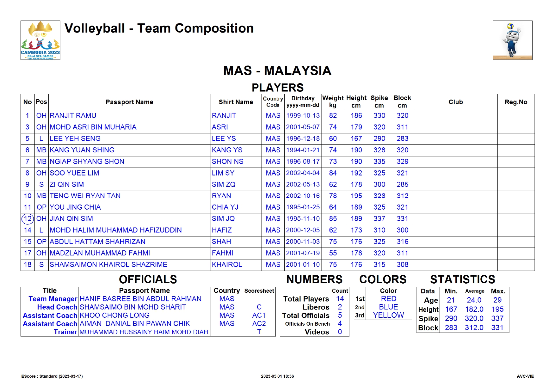Click the 'OFFICIALS' section heading

148,279
